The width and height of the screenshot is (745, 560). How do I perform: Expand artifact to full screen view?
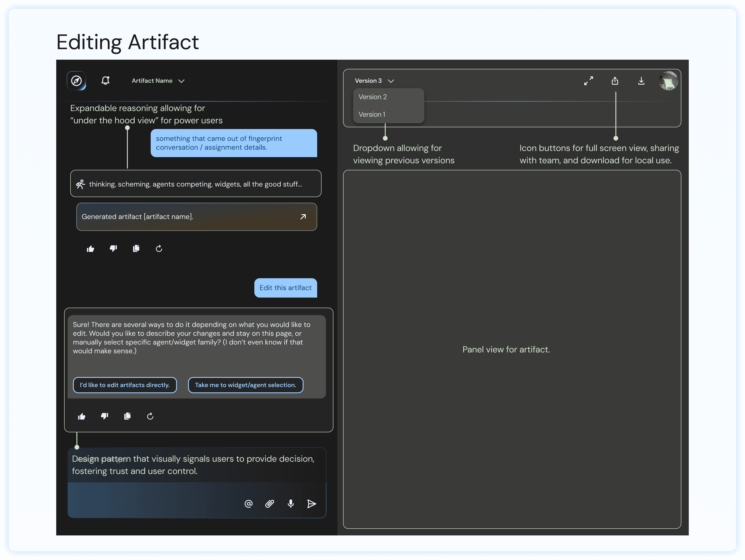click(x=588, y=81)
